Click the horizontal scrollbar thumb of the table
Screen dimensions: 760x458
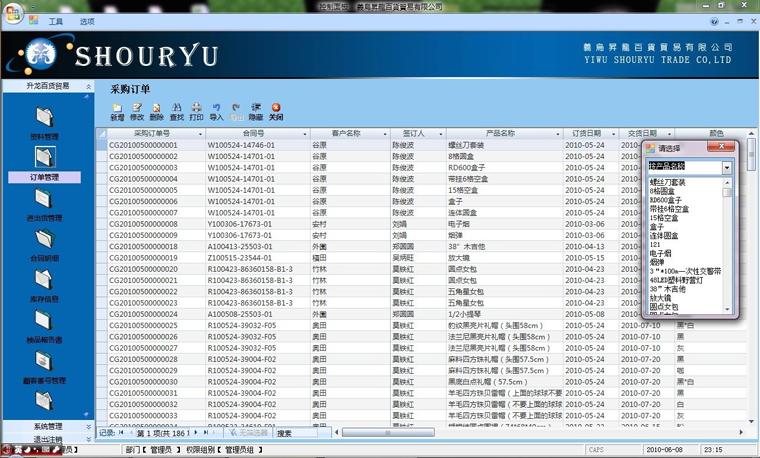pos(388,432)
